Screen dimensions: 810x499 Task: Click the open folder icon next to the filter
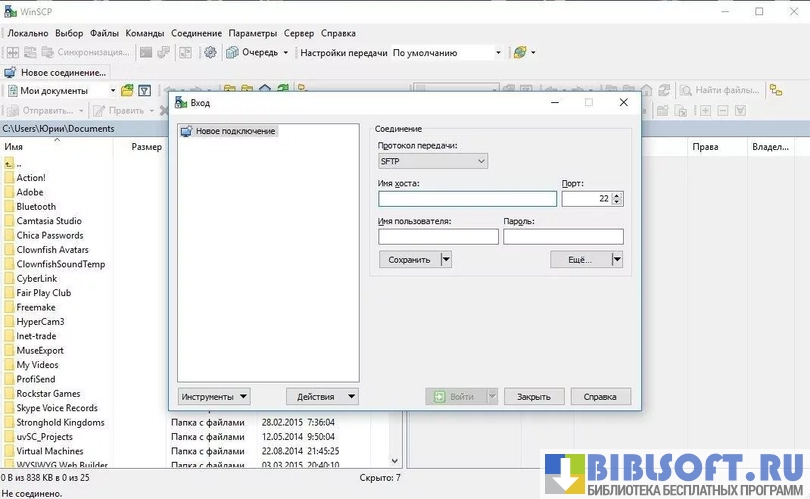click(x=127, y=91)
